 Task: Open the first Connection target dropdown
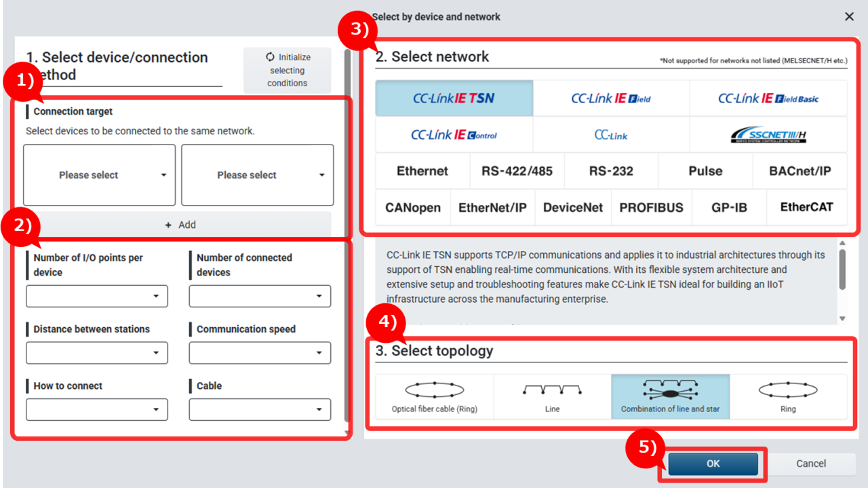(99, 175)
